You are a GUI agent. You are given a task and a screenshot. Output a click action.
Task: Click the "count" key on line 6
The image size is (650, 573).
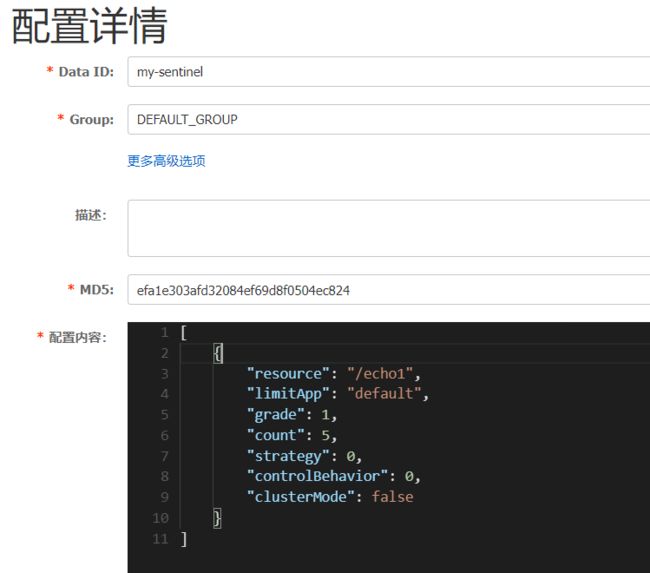[276, 435]
